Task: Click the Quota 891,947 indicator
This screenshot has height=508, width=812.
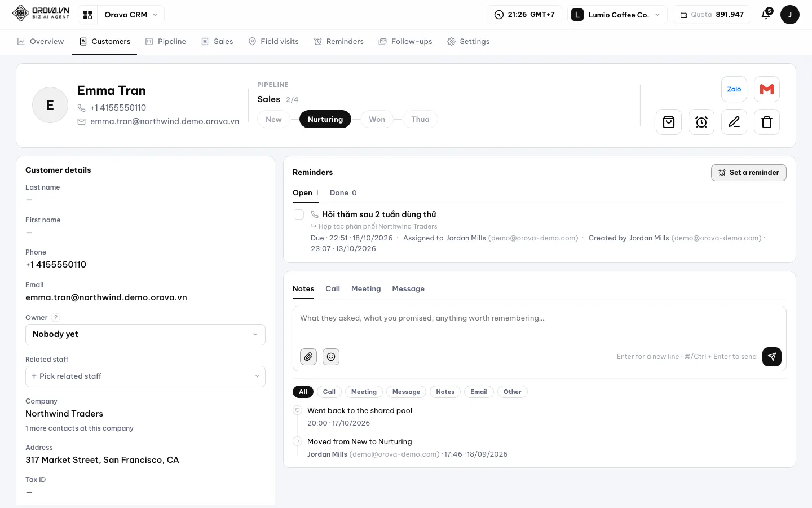Action: coord(712,15)
